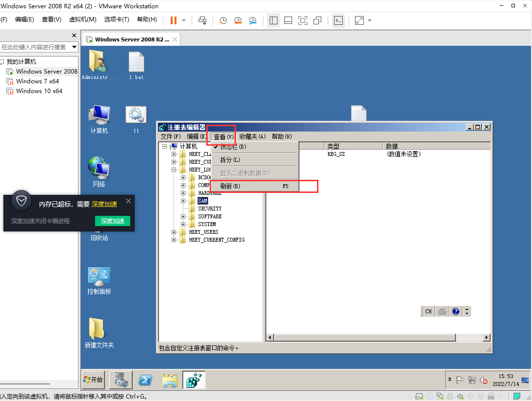The height and width of the screenshot is (401, 532).
Task: Toggle the VMware console view button
Action: [x=338, y=20]
